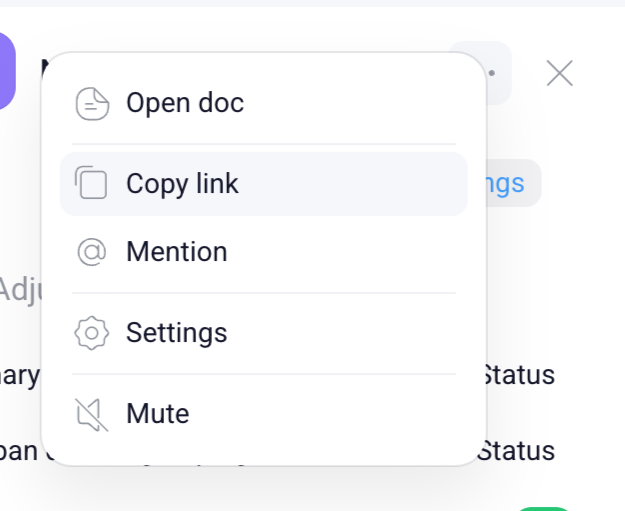Click the crossed-out speaker Mute icon
This screenshot has height=511, width=625.
92,414
